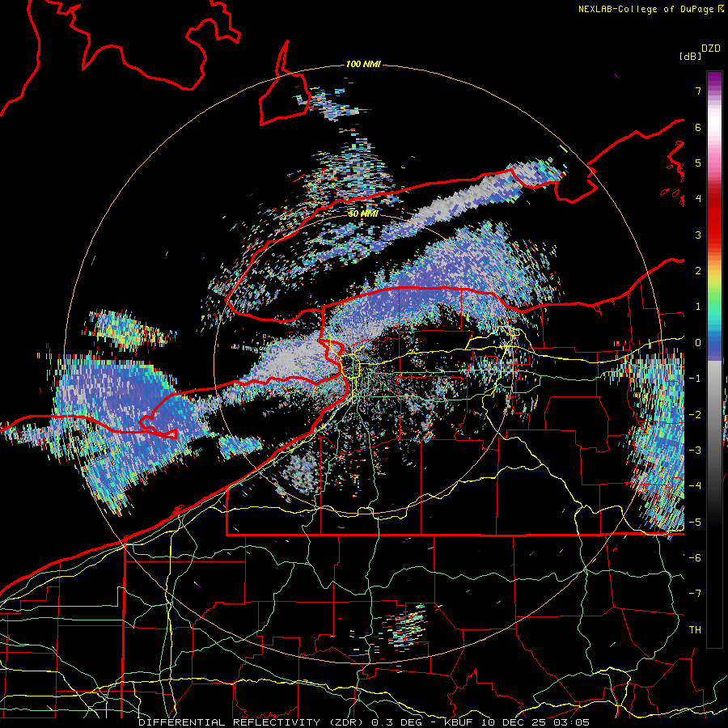
Task: Click the 03:05 timestamp in caption
Action: 574,722
